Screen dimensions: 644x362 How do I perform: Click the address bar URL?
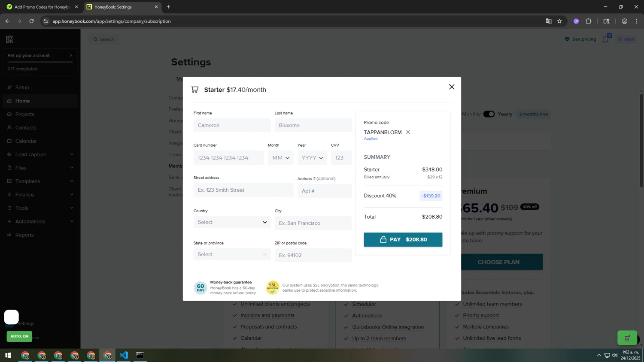[x=112, y=21]
